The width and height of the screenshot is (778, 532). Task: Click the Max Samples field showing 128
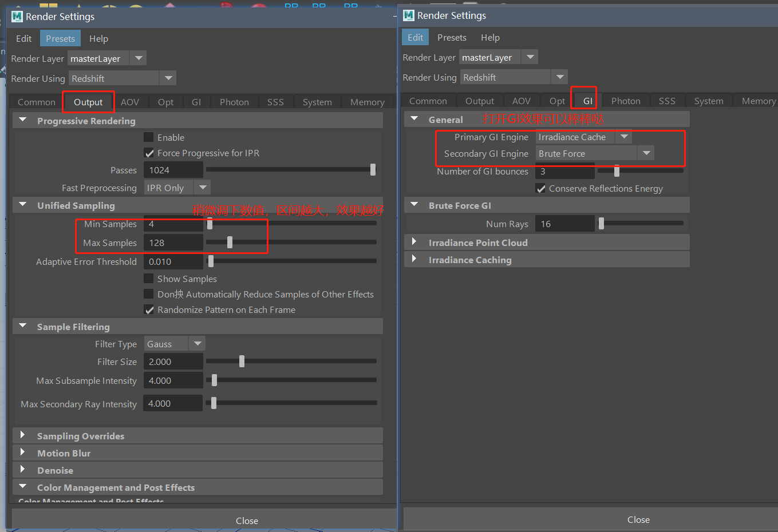pyautogui.click(x=173, y=243)
